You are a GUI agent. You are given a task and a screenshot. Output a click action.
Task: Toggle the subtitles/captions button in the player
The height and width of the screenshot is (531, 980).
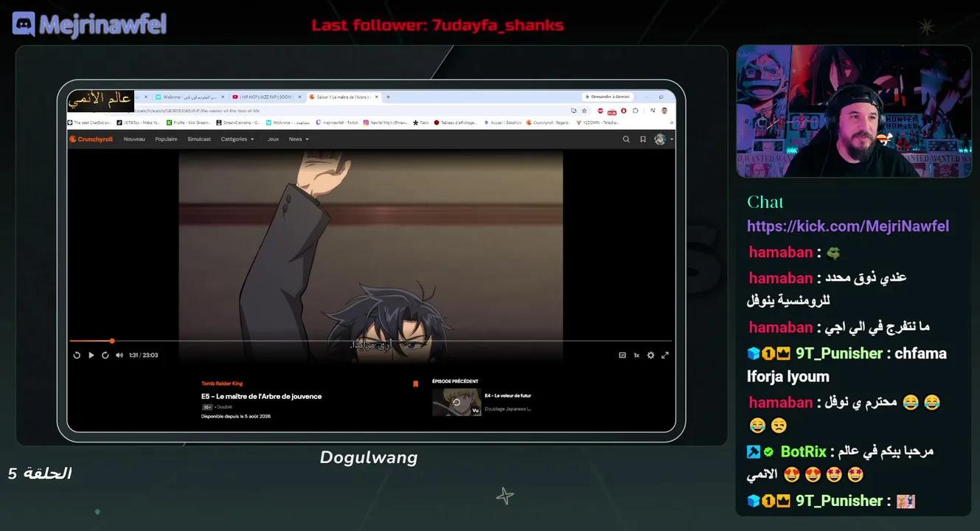(x=622, y=355)
